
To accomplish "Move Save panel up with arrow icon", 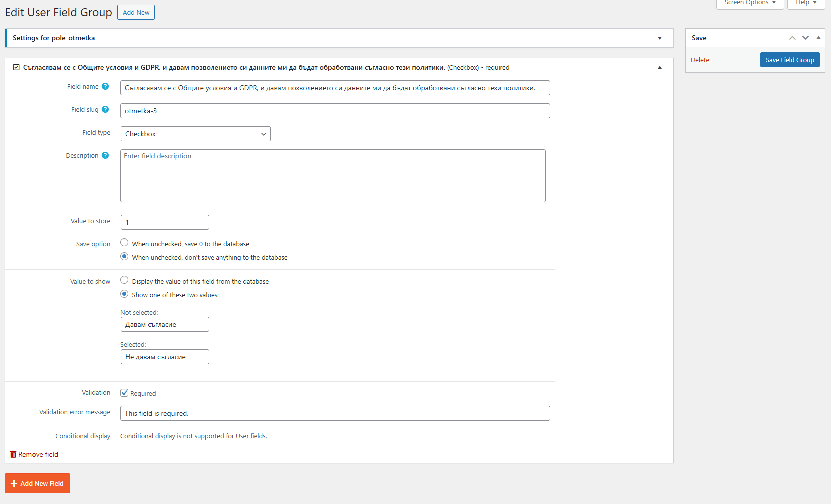I will click(x=792, y=38).
